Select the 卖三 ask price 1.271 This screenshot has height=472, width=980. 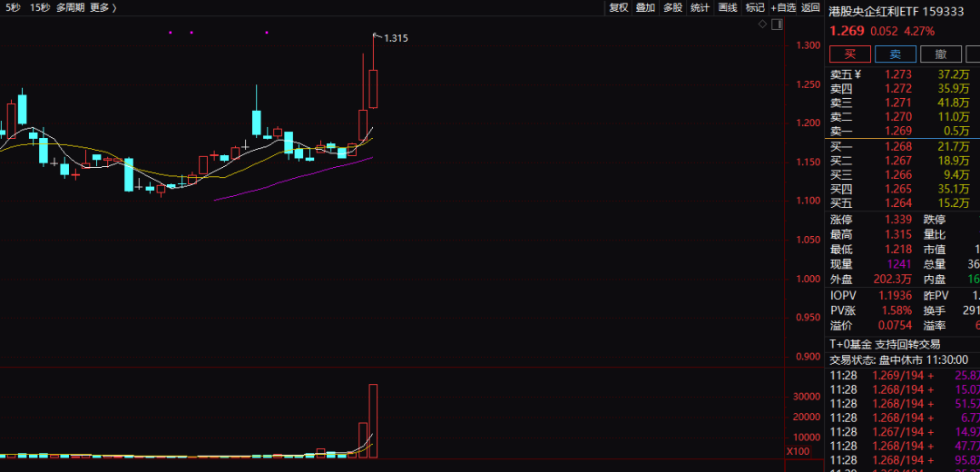pos(898,103)
